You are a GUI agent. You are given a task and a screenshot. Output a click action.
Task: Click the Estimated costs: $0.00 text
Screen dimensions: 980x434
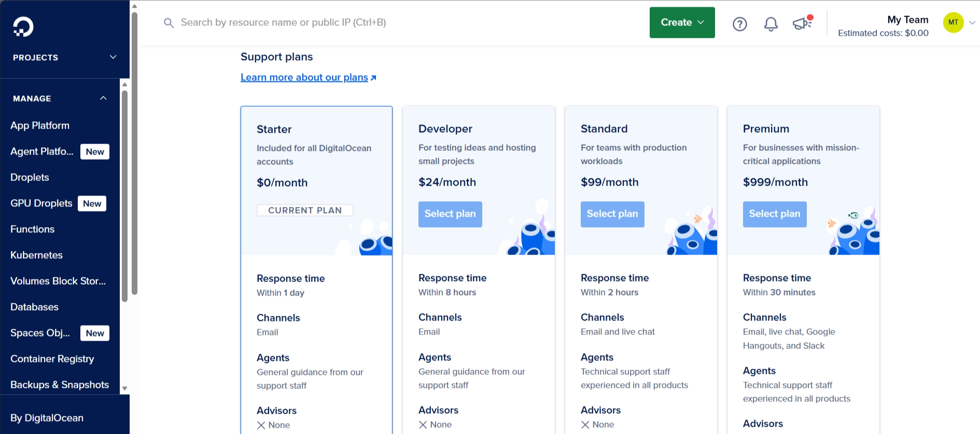point(883,33)
